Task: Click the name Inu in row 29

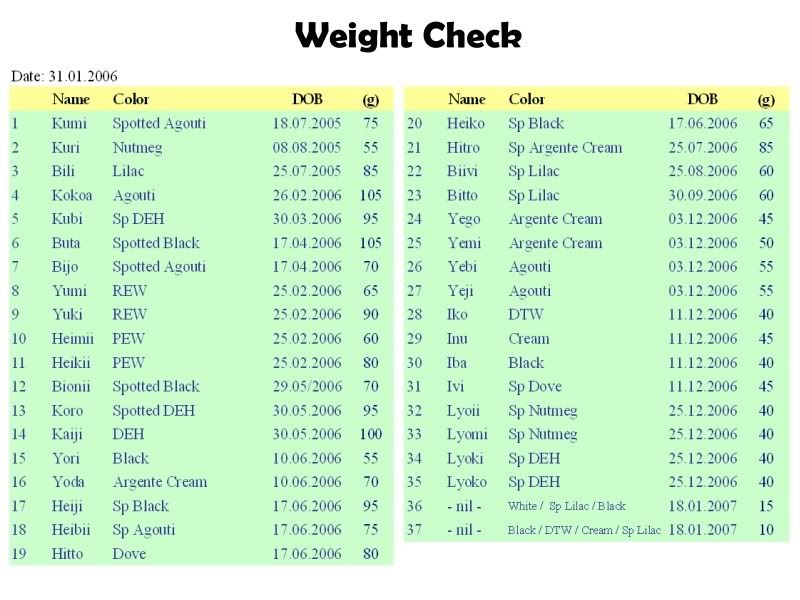Action: [457, 338]
